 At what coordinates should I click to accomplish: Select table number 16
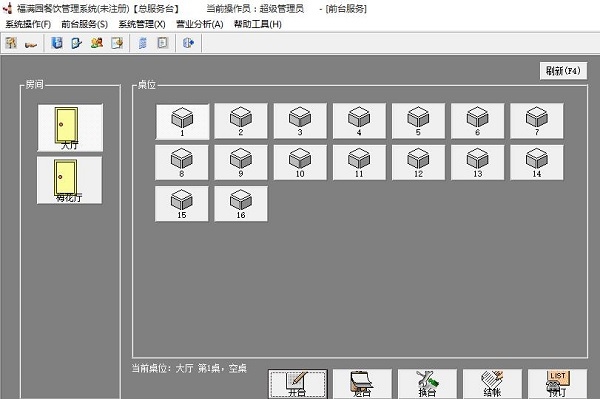point(241,204)
